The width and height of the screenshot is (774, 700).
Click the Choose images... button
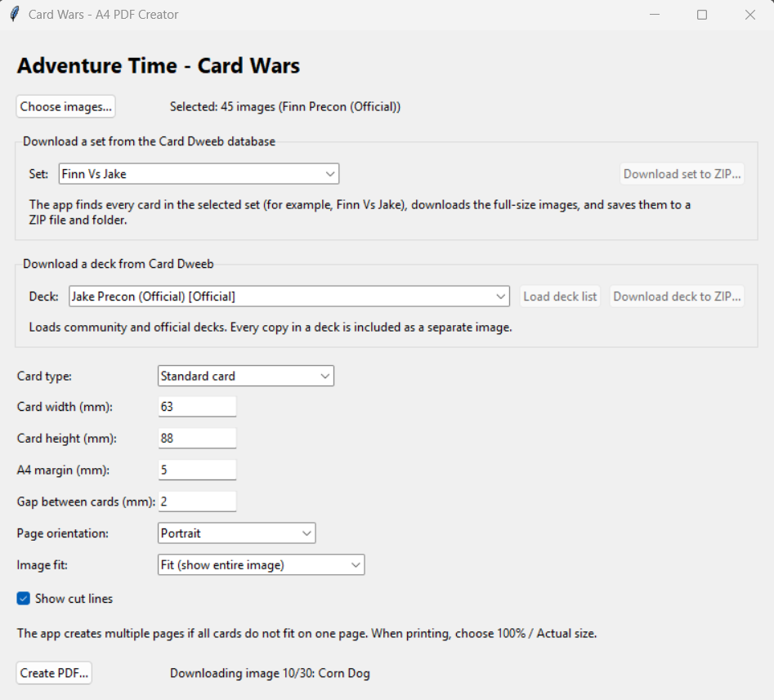(65, 106)
